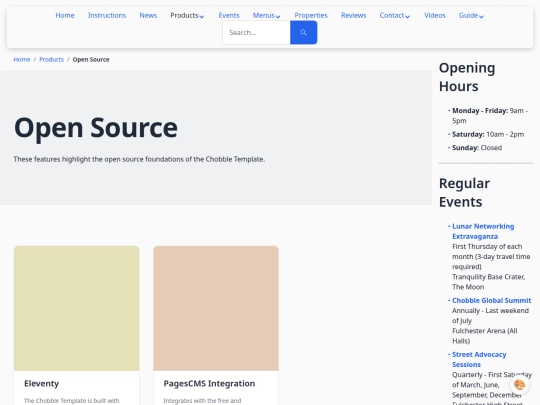Screen dimensions: 540x405
Task: Go to Home in the navigation bar
Action: [65, 15]
